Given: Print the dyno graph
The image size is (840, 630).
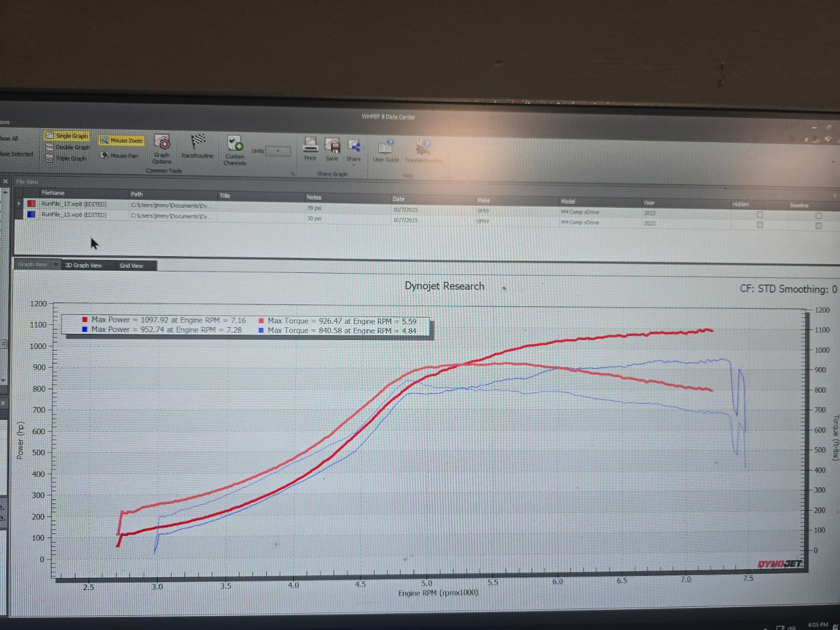Looking at the screenshot, I should pyautogui.click(x=310, y=149).
